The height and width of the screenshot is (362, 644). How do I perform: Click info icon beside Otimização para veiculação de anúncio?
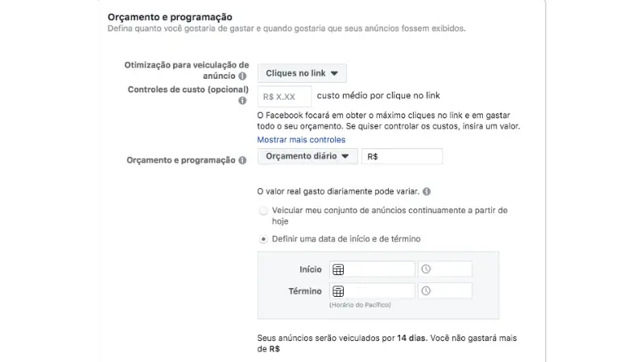(x=242, y=76)
